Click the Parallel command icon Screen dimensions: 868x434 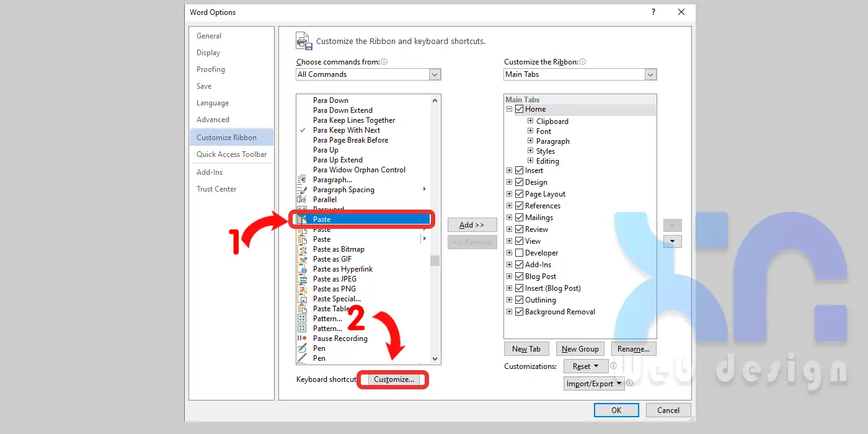[302, 200]
